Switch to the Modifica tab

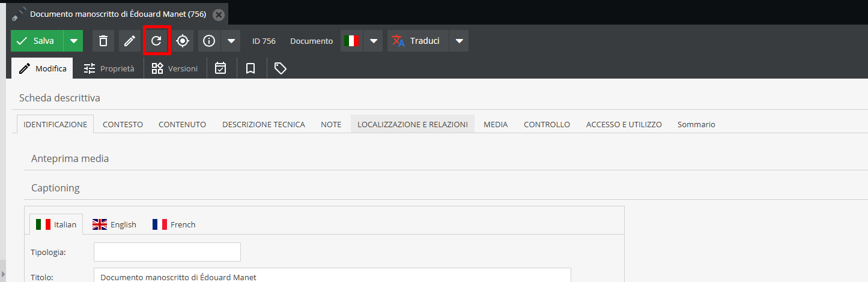click(43, 68)
